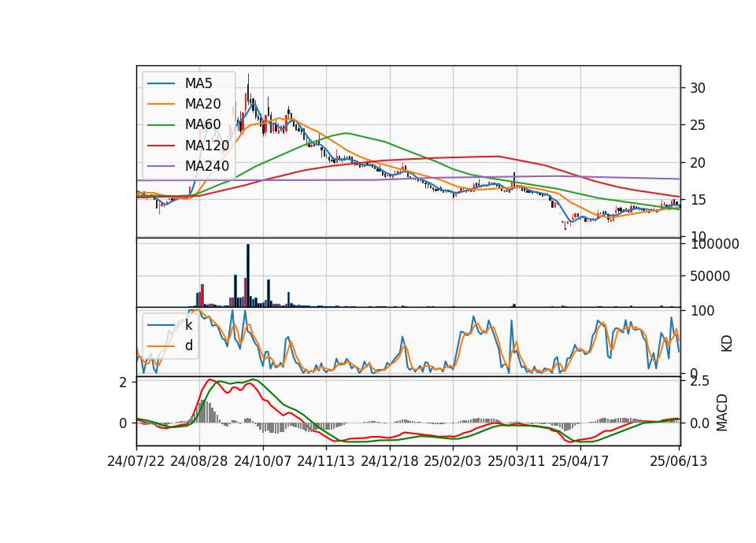Click the highest candlestick wick near 32

pos(248,79)
